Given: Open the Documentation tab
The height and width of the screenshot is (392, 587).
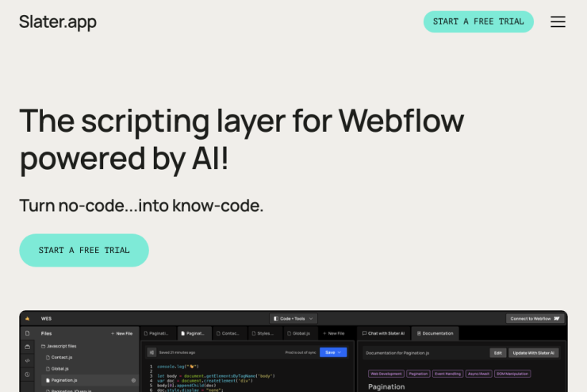Looking at the screenshot, I should point(435,333).
